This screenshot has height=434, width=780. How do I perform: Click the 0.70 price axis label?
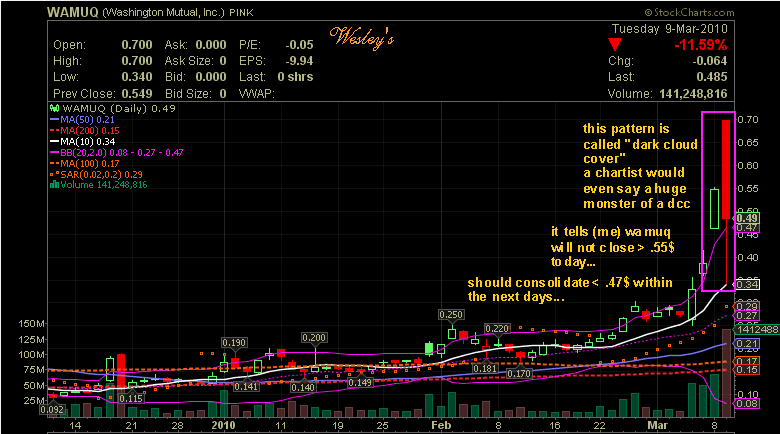coord(748,119)
